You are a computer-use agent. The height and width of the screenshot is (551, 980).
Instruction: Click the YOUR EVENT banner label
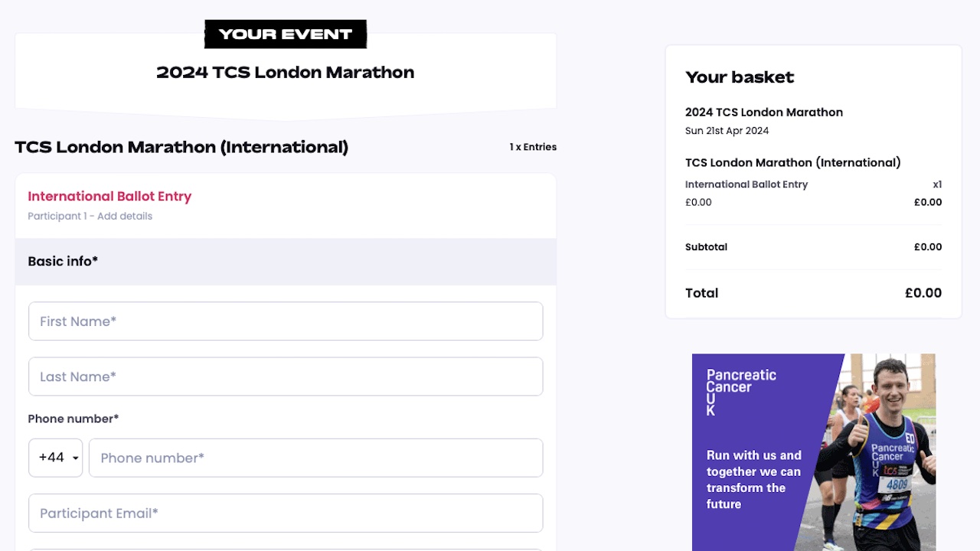click(x=286, y=34)
